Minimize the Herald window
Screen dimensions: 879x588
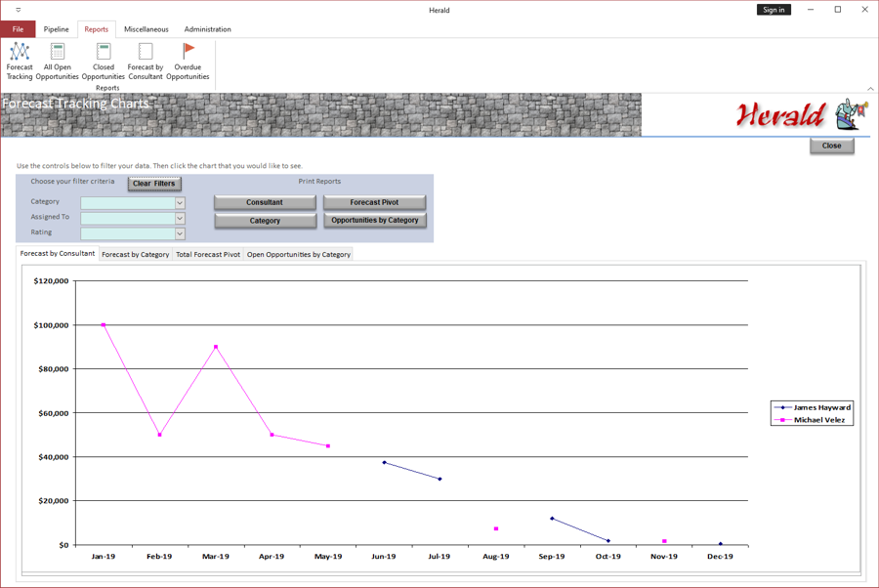811,10
